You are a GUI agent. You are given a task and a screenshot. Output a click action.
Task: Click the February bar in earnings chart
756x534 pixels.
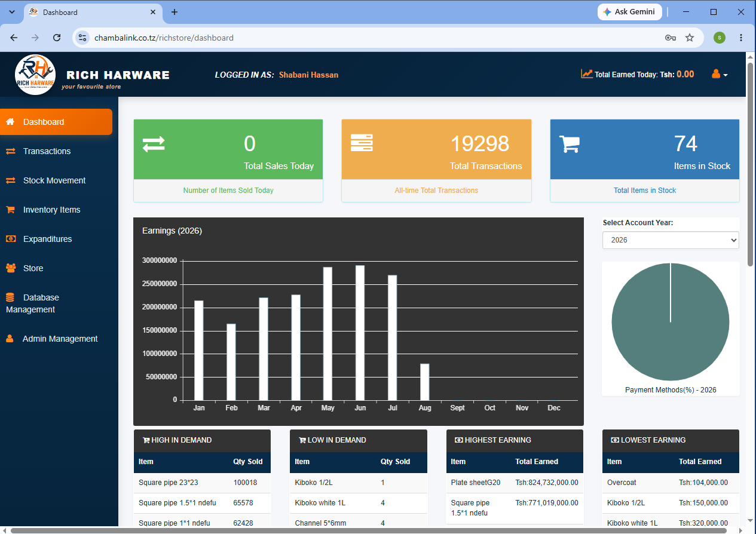(x=231, y=362)
